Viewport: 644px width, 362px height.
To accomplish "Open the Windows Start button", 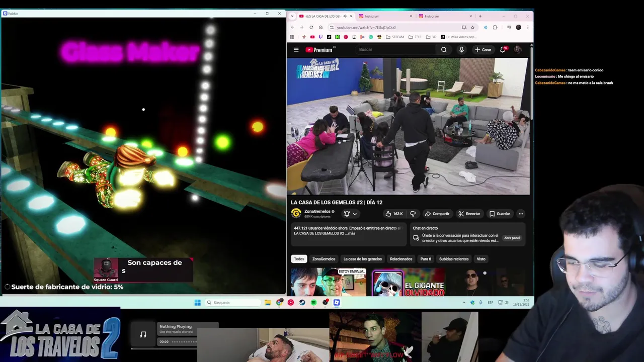I will [x=197, y=302].
